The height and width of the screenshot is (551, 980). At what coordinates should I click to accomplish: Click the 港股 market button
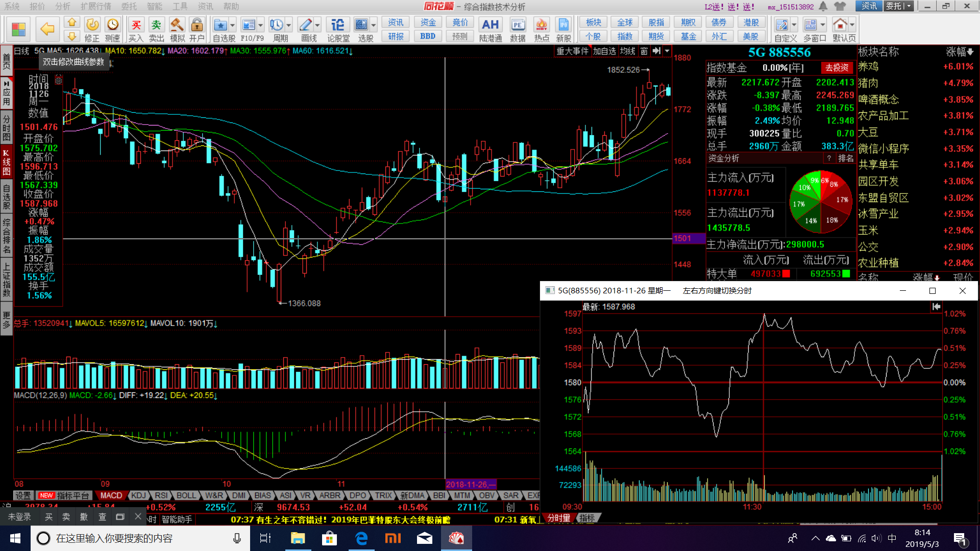[751, 22]
